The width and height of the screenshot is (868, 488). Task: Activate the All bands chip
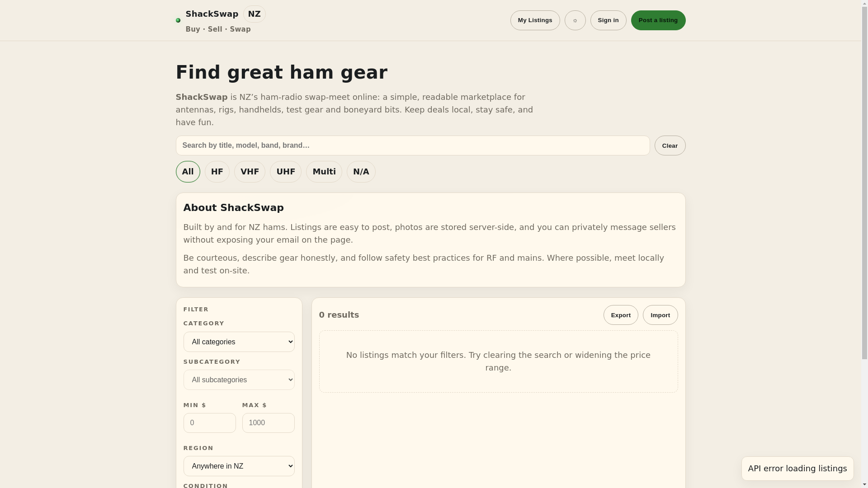click(188, 172)
